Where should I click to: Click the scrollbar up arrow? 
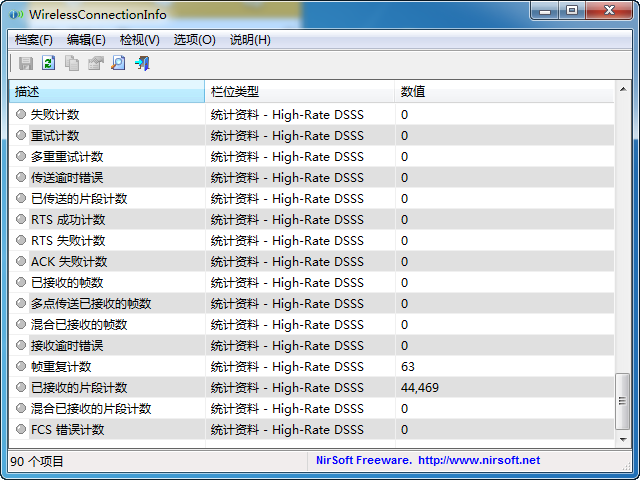[x=623, y=89]
